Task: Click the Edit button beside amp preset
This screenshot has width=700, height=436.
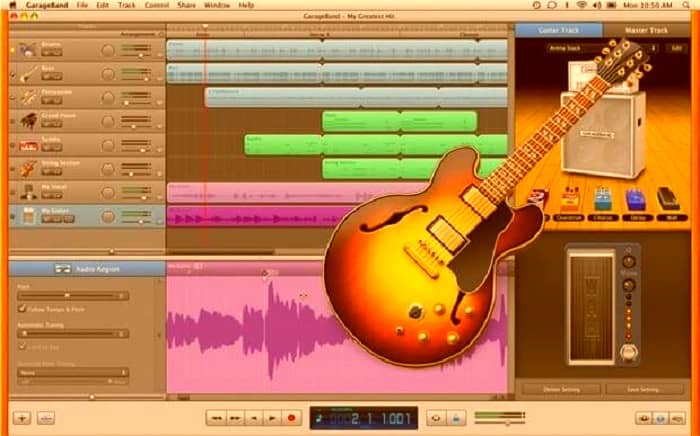Action: click(x=676, y=48)
